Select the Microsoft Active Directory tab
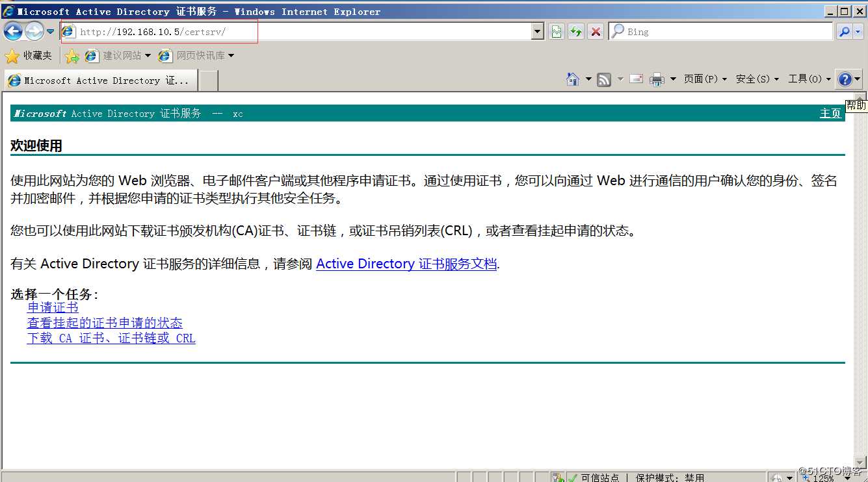Image resolution: width=868 pixels, height=482 pixels. point(100,81)
